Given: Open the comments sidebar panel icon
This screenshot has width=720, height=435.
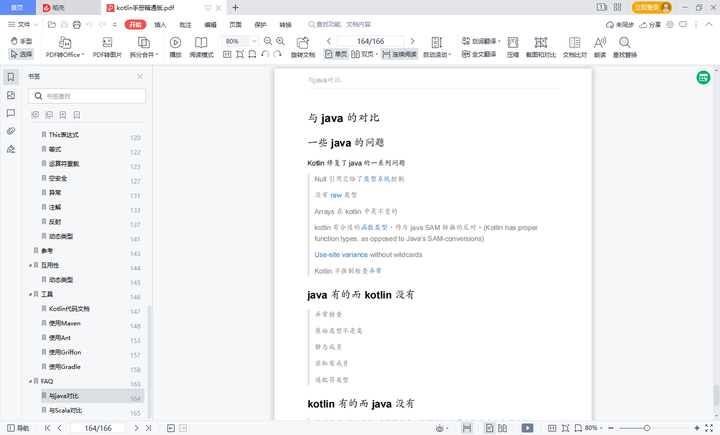Looking at the screenshot, I should pos(11,113).
